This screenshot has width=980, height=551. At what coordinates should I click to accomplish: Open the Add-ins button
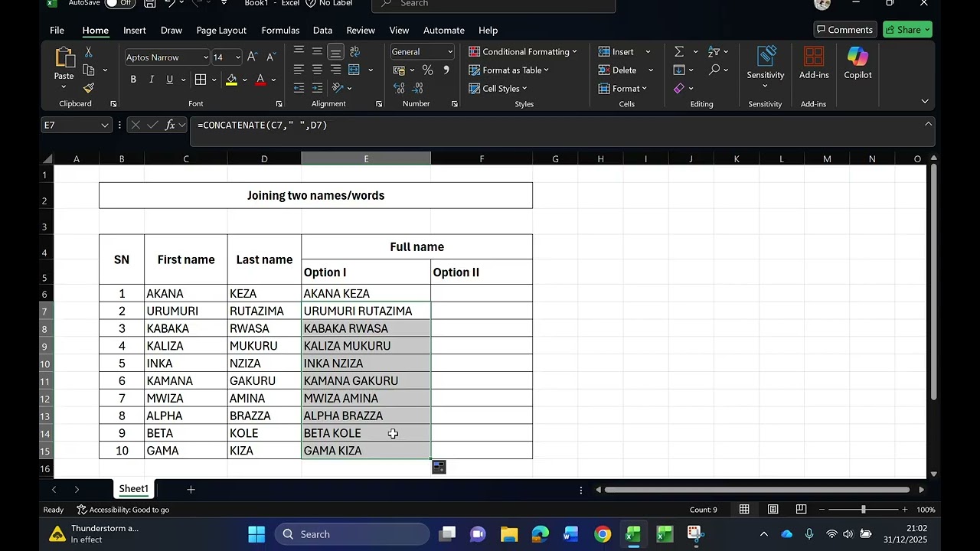[x=814, y=63]
